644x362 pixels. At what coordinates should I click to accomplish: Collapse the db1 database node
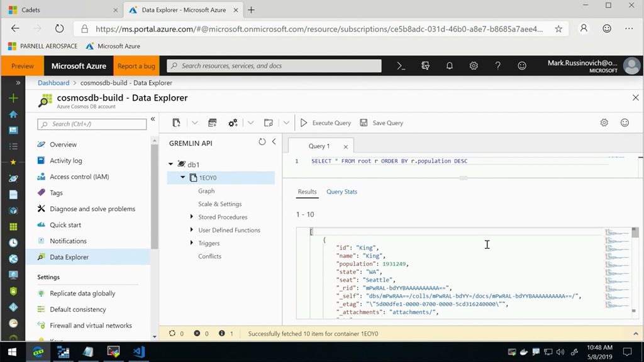click(x=171, y=165)
